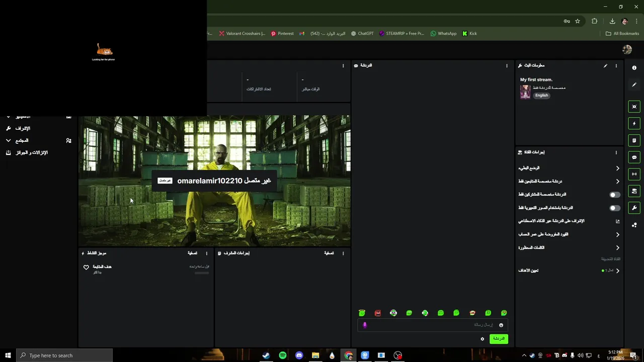Open the goals setting row chevron

617,270
